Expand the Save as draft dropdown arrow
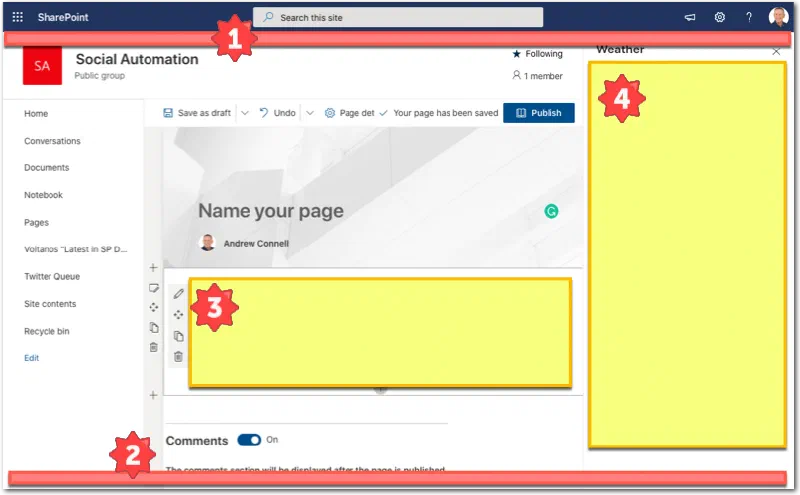This screenshot has width=800, height=495. coord(245,113)
